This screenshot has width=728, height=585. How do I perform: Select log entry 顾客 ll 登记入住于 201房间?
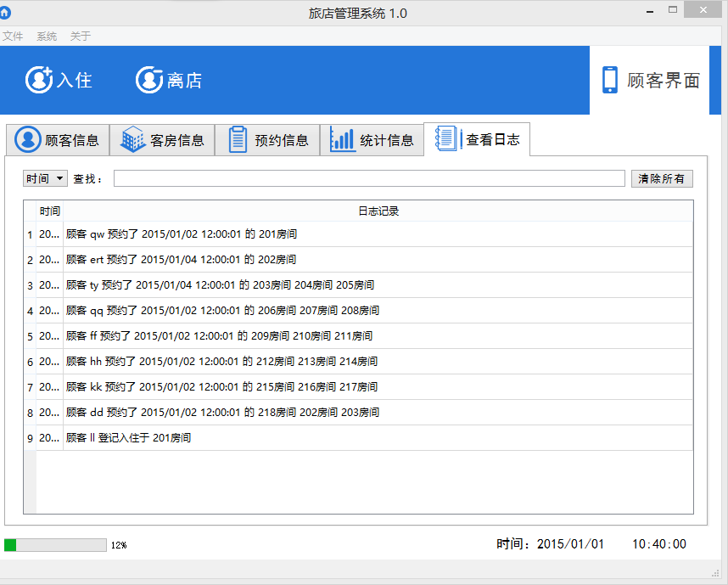tap(378, 438)
